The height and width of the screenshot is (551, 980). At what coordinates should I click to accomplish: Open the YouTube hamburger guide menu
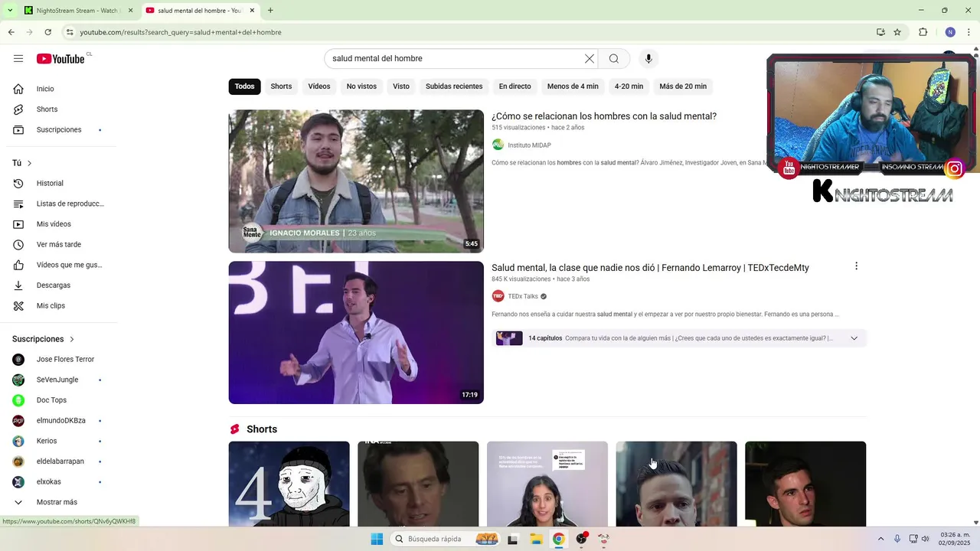click(x=18, y=59)
